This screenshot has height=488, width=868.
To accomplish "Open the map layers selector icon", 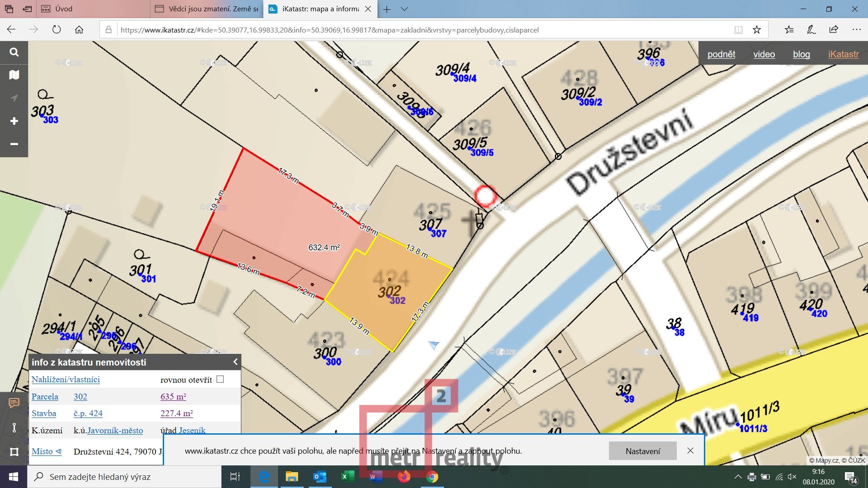I will point(14,75).
